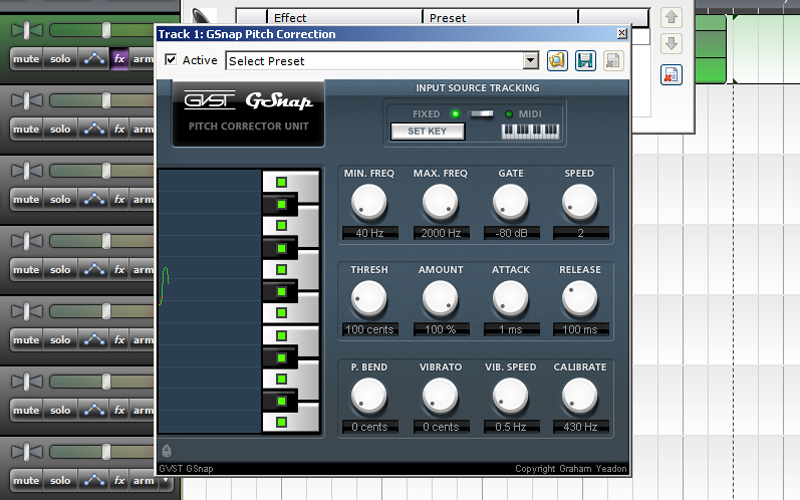The height and width of the screenshot is (500, 800).
Task: Solo the bottom track
Action: [60, 481]
